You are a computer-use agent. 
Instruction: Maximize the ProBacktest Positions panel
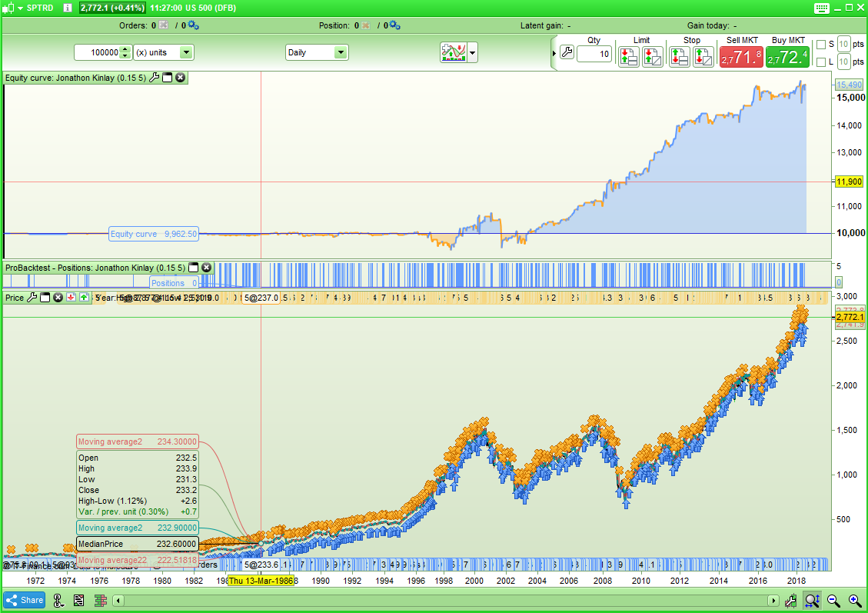pyautogui.click(x=193, y=268)
